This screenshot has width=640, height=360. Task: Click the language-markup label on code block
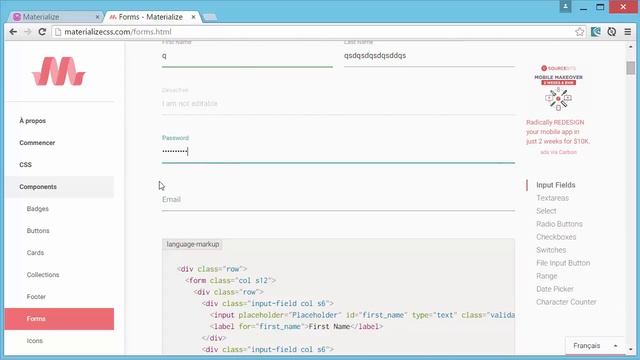(x=193, y=244)
